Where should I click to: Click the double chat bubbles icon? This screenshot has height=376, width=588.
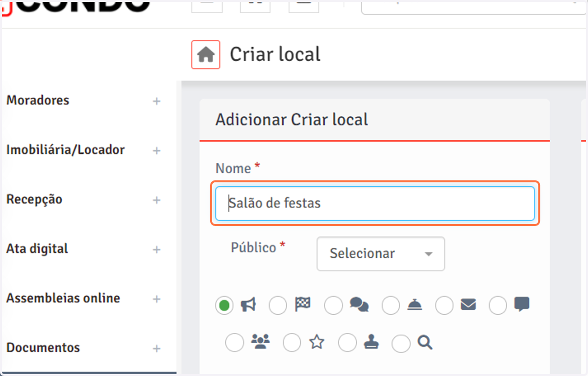coord(359,305)
